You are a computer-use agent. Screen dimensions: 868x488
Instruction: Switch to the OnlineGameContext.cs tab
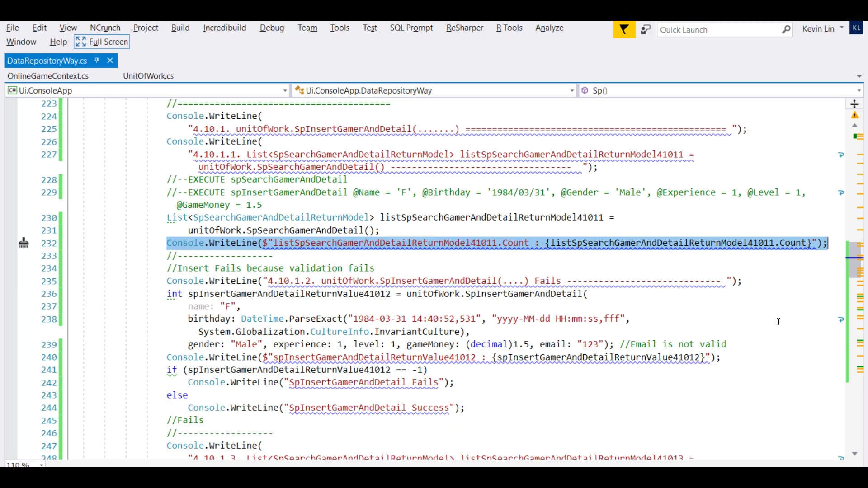click(48, 75)
